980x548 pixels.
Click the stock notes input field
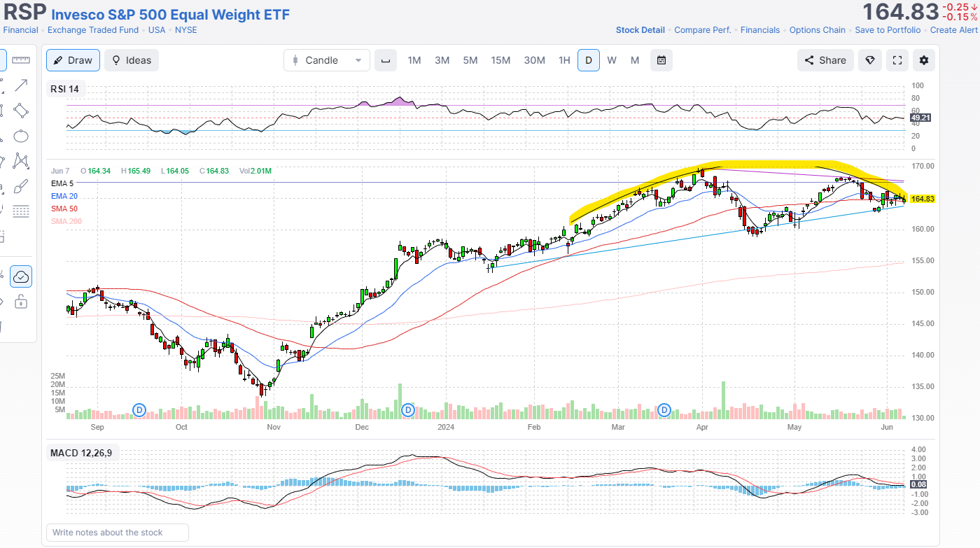pos(117,533)
